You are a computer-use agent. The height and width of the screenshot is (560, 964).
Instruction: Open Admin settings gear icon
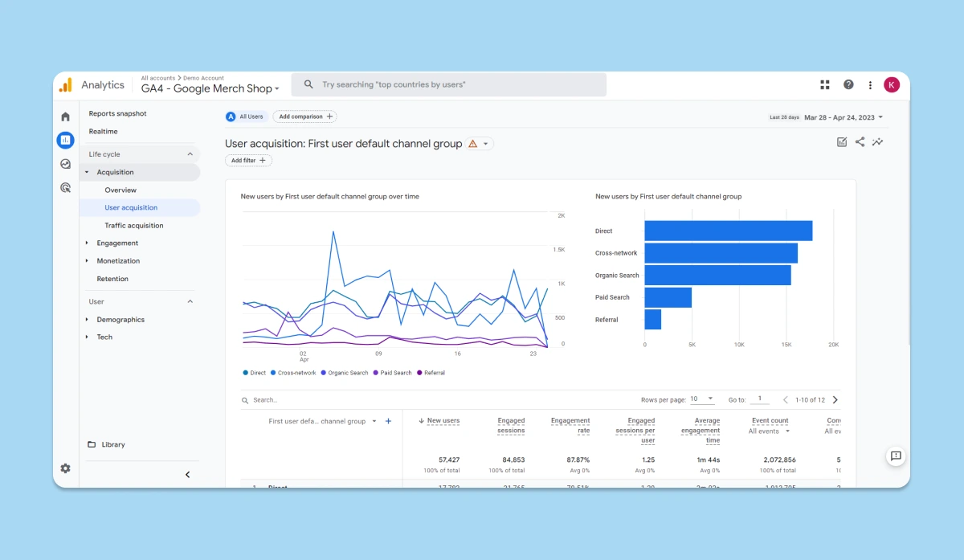click(66, 468)
